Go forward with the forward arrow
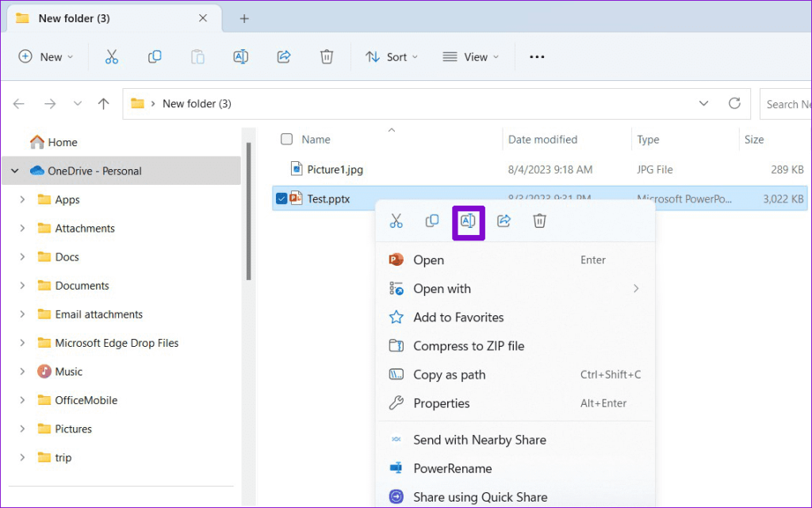Image resolution: width=812 pixels, height=508 pixels. point(50,104)
